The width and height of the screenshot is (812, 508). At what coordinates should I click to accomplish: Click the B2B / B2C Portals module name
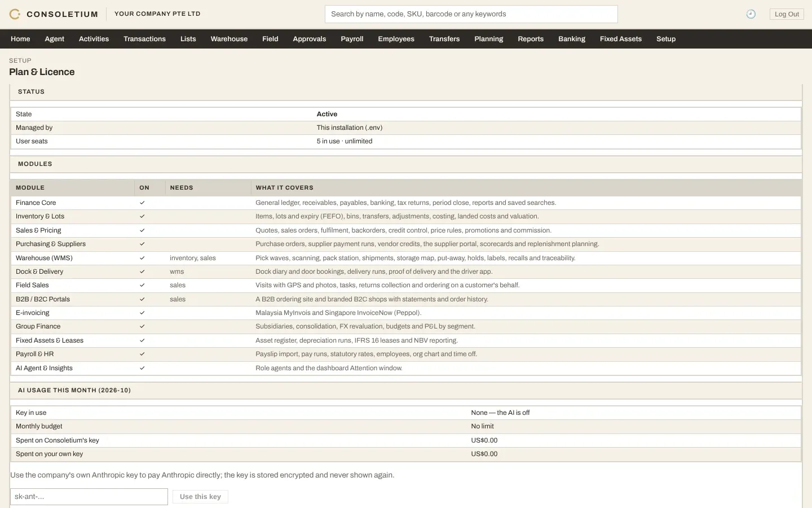[43, 299]
